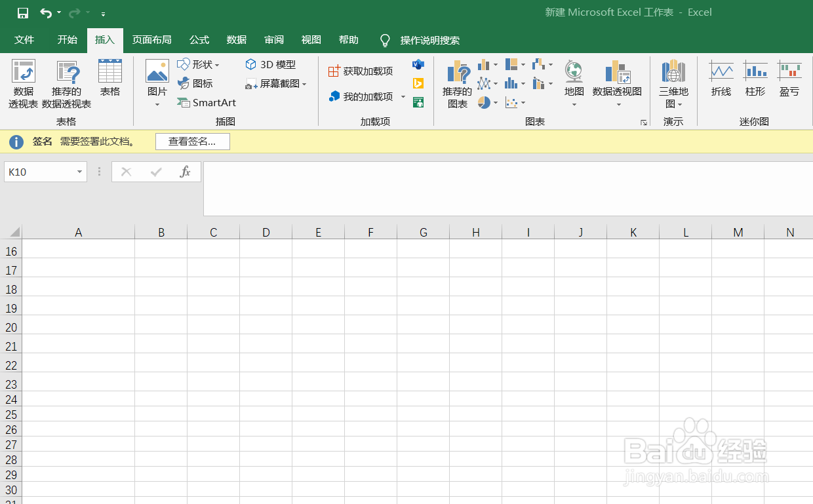813x504 pixels.
Task: Click the Visio Data Visualizer add-in icon
Action: [418, 64]
